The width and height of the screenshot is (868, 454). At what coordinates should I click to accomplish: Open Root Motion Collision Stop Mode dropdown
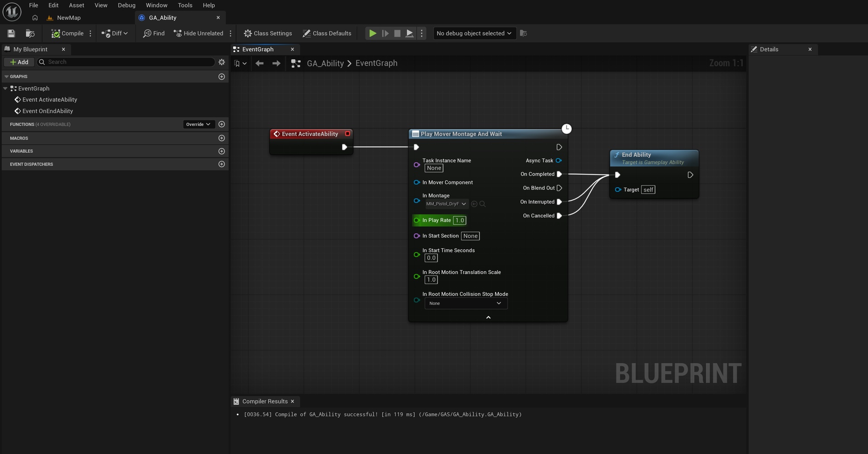(x=466, y=303)
